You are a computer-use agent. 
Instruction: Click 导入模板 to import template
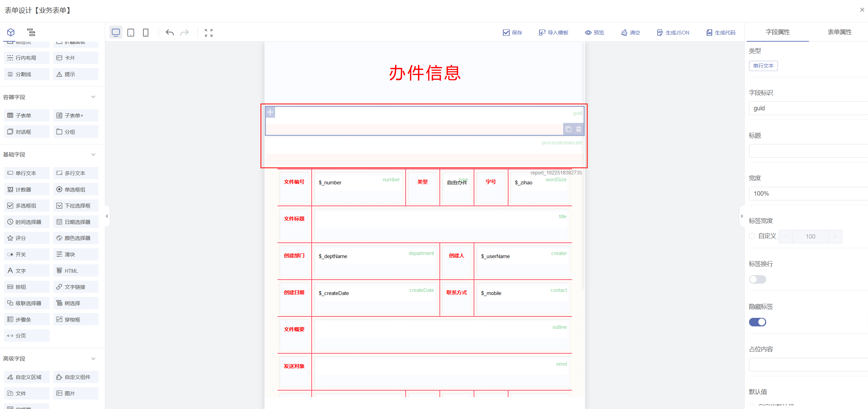(x=554, y=33)
